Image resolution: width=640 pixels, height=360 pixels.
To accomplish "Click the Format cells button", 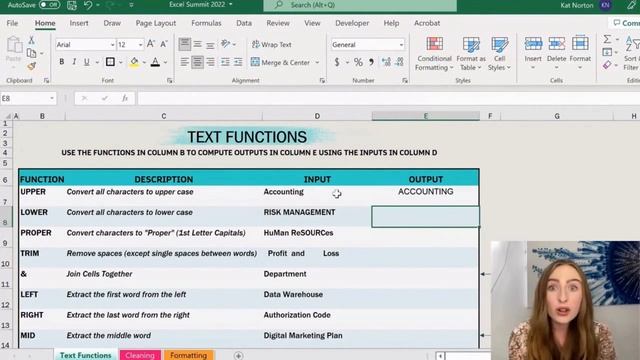I will click(x=580, y=53).
